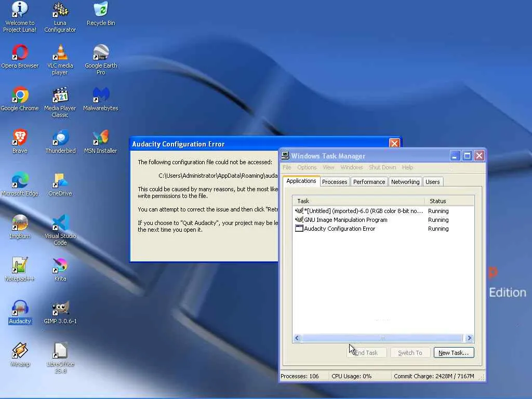
Task: Launch Opera Browser from the desktop
Action: 20,57
